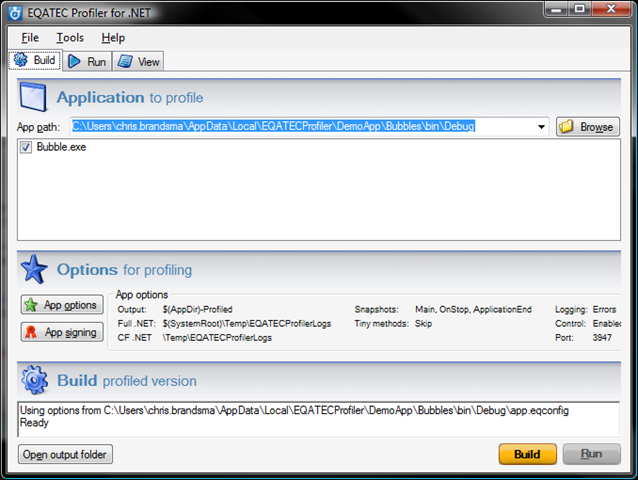Select Bubble.exe entry in assembly list
Viewport: 638px width, 480px height.
point(61,147)
